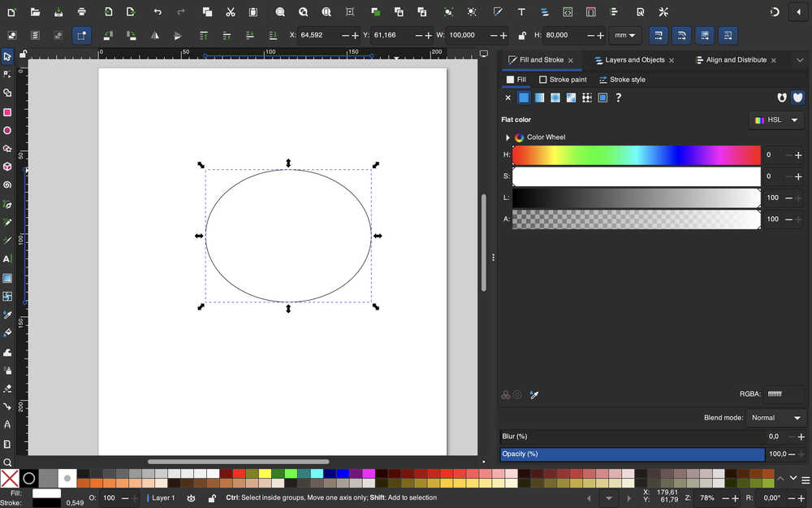Flip selection horizontally with the toolbar icon

(154, 36)
